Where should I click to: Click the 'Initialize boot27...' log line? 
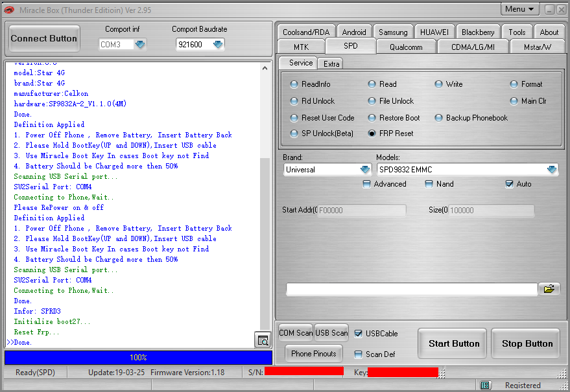[52, 321]
